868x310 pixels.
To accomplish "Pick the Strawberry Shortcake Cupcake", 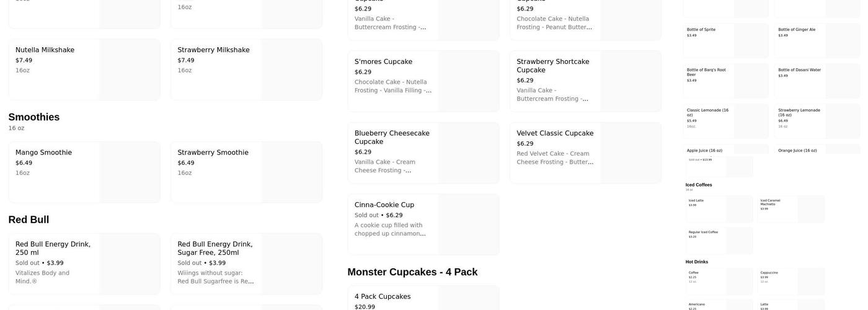I will [585, 81].
